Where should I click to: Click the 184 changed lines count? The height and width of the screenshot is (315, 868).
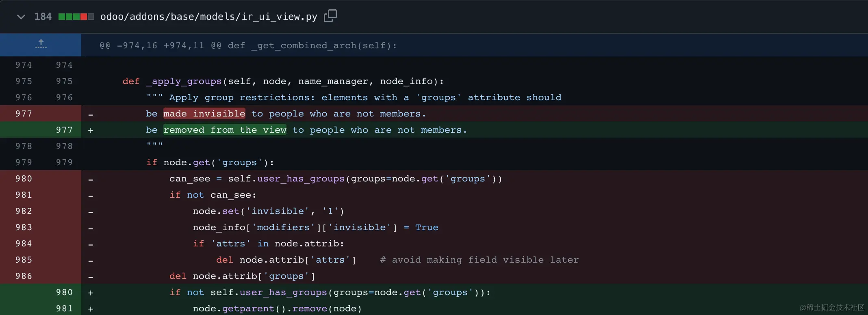(43, 17)
